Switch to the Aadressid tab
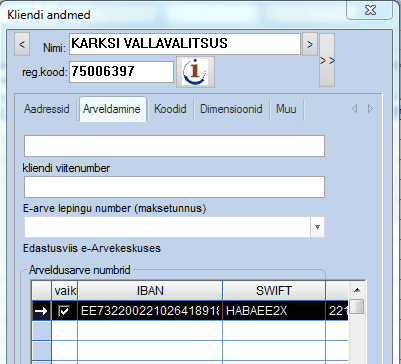 (47, 109)
